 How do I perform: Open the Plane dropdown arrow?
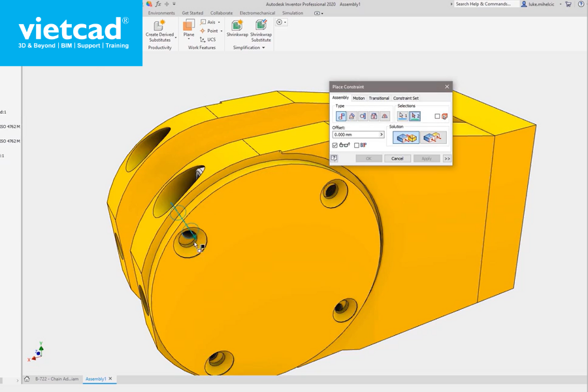coord(189,39)
